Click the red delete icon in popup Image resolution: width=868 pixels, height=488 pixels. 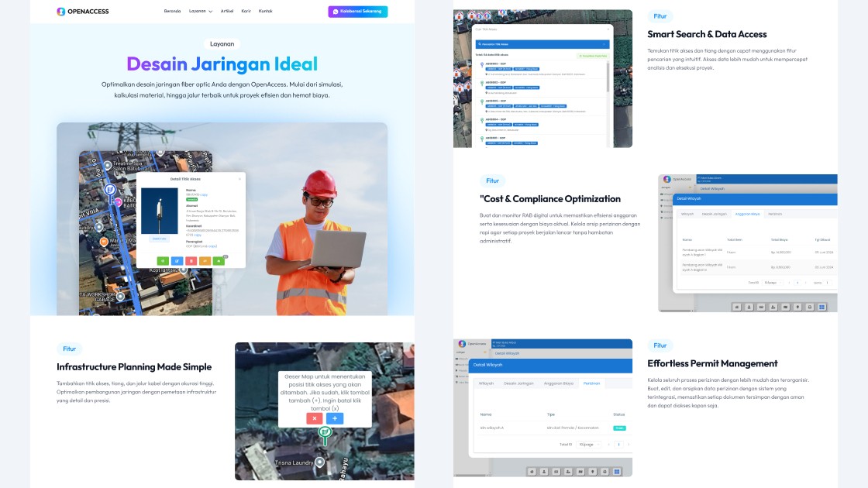(x=191, y=261)
